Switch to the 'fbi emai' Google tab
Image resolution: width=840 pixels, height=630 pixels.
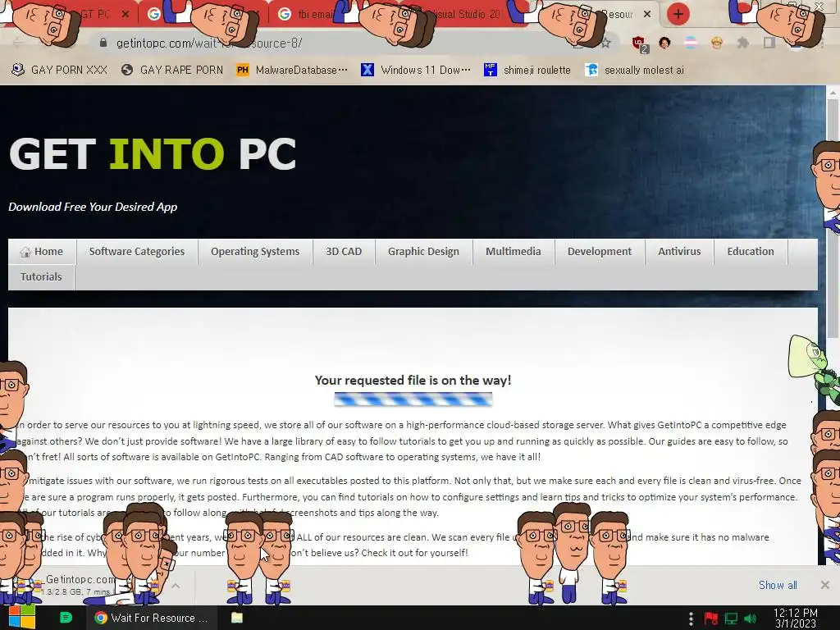tap(314, 14)
